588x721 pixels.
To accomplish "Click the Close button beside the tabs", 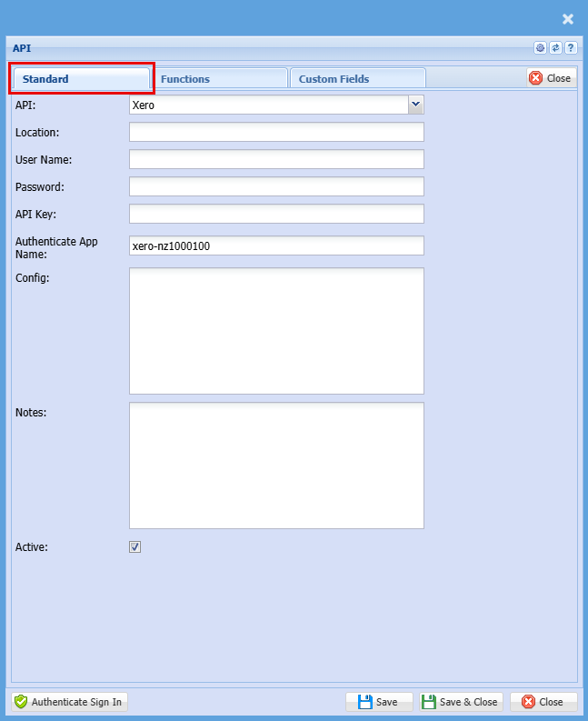I will tap(552, 78).
